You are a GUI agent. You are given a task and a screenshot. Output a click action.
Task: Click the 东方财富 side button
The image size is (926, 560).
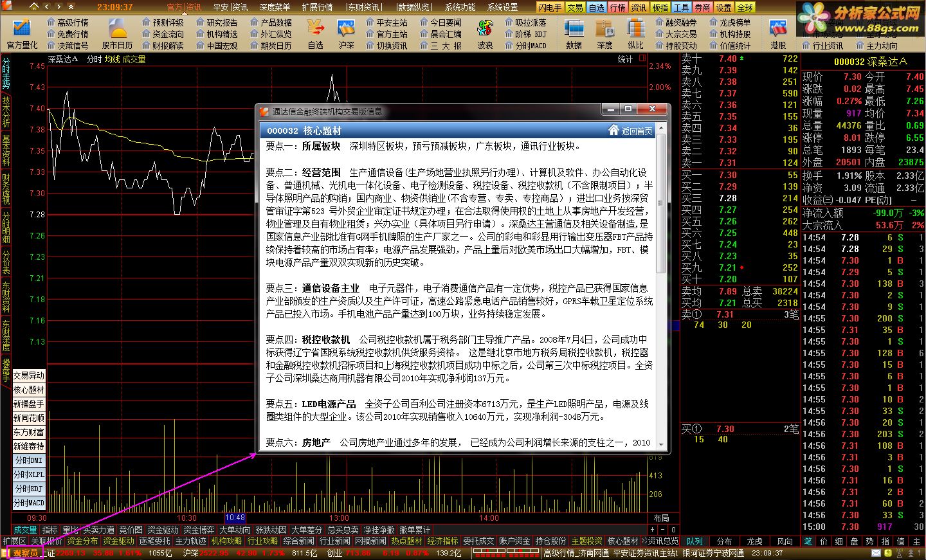coord(29,432)
